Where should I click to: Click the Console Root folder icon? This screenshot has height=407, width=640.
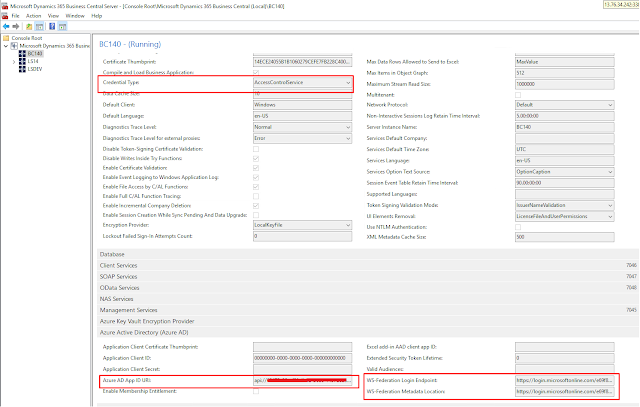(x=6, y=38)
